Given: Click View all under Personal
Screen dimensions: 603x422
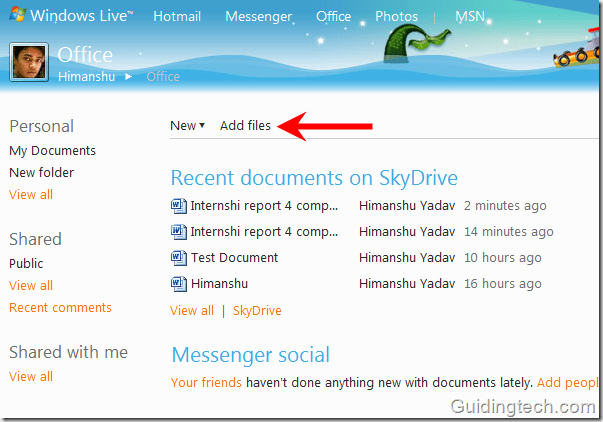Looking at the screenshot, I should pyautogui.click(x=31, y=195).
